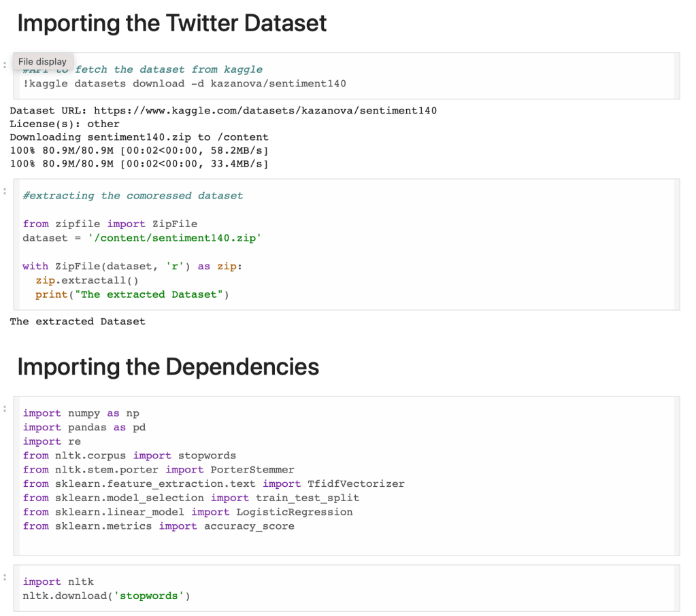Image resolution: width=696 pixels, height=616 pixels.
Task: Select the "Importing the Twitter Dataset" heading
Action: (x=171, y=23)
